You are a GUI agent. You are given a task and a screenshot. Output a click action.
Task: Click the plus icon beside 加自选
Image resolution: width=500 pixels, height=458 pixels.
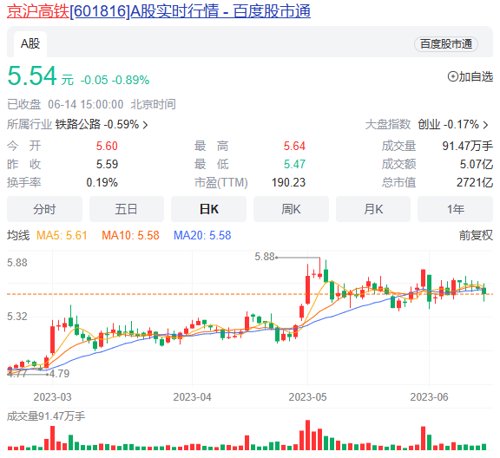coord(453,77)
